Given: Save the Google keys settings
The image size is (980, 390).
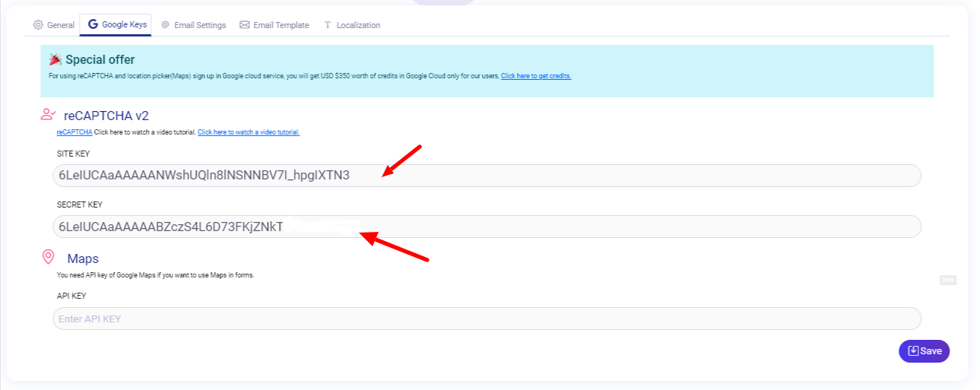Looking at the screenshot, I should [x=924, y=351].
